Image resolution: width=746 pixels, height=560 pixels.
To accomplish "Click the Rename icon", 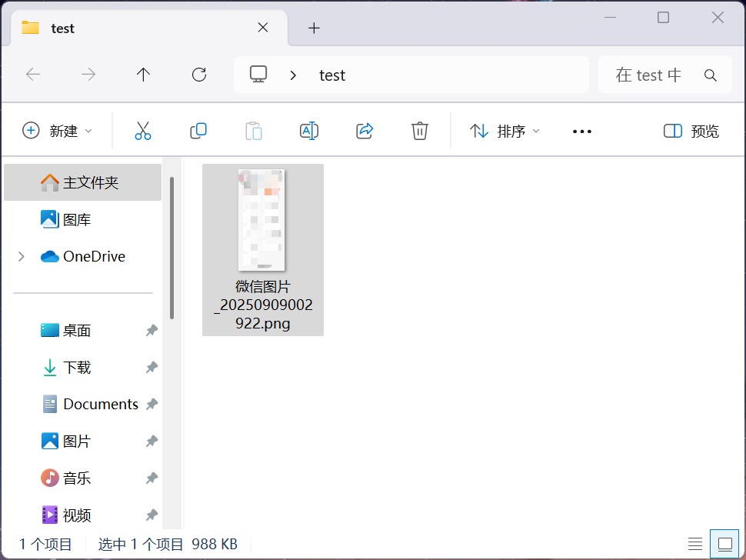I will 308,131.
